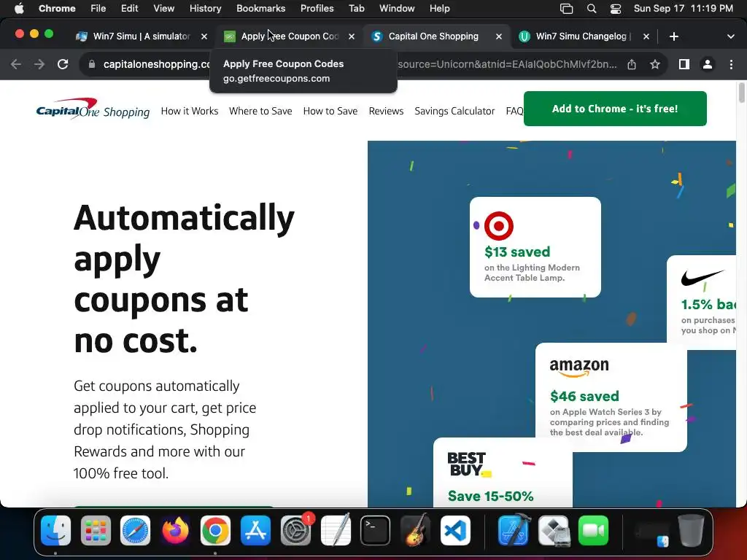Open Where to Save link
747x560 pixels.
(260, 111)
